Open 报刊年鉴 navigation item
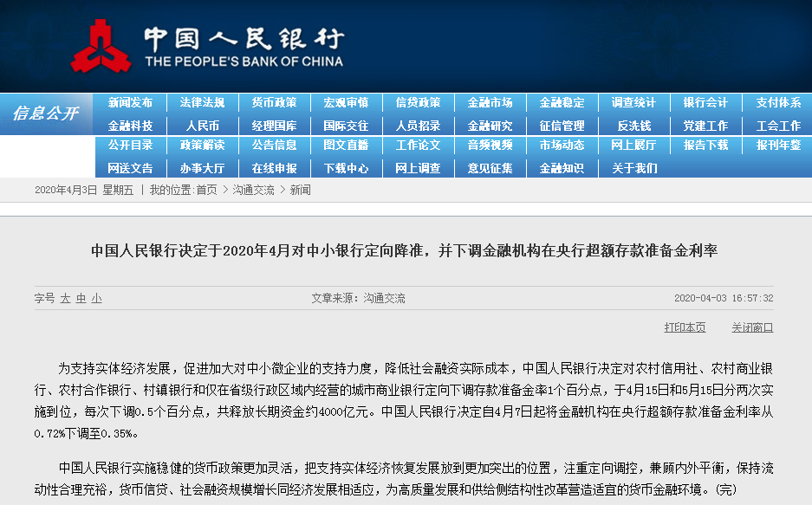 pyautogui.click(x=778, y=145)
